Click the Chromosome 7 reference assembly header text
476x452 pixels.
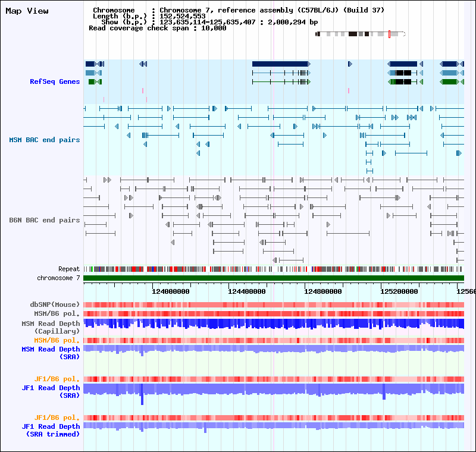click(272, 10)
